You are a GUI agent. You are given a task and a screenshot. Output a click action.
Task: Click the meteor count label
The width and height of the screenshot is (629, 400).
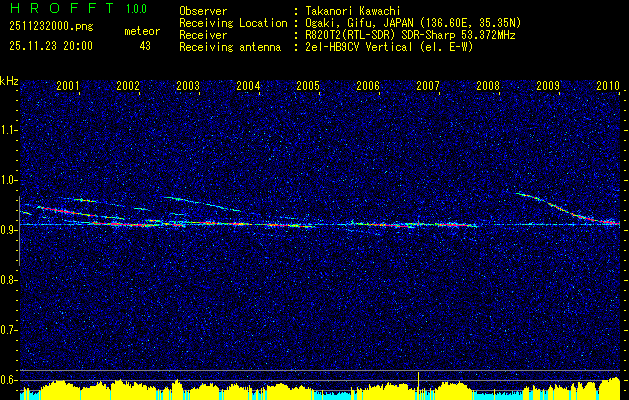point(142,31)
